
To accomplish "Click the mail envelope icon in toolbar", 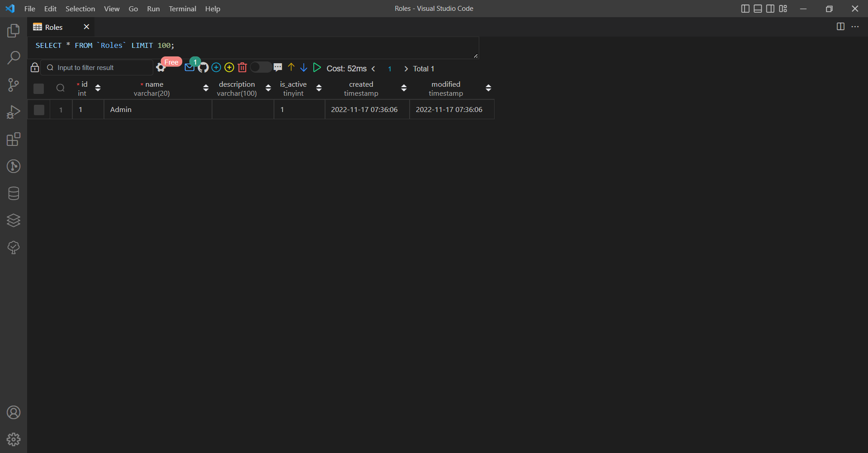I will click(189, 68).
